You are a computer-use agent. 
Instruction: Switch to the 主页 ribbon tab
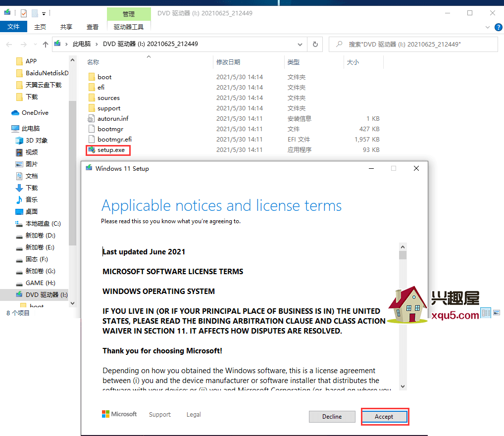[40, 27]
